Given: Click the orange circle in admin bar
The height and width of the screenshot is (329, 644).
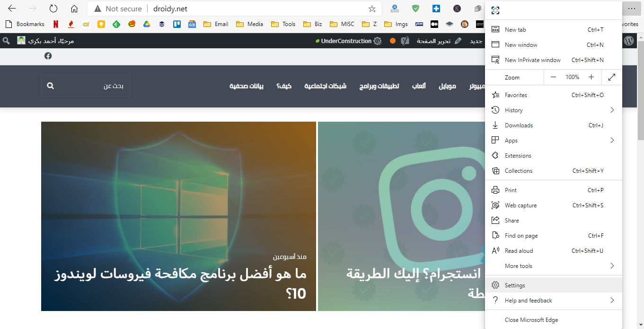Looking at the screenshot, I should tap(392, 41).
